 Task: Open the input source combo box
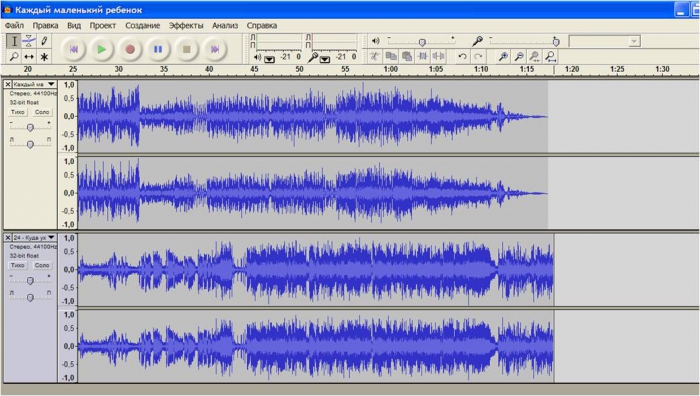605,42
